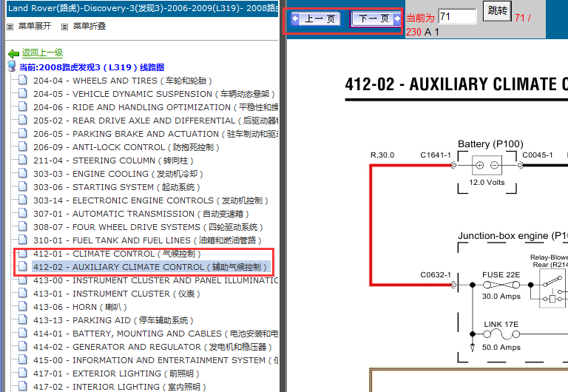Click the document icon for 307-01 row
Viewport: 568px width, 392px height.
[22, 213]
